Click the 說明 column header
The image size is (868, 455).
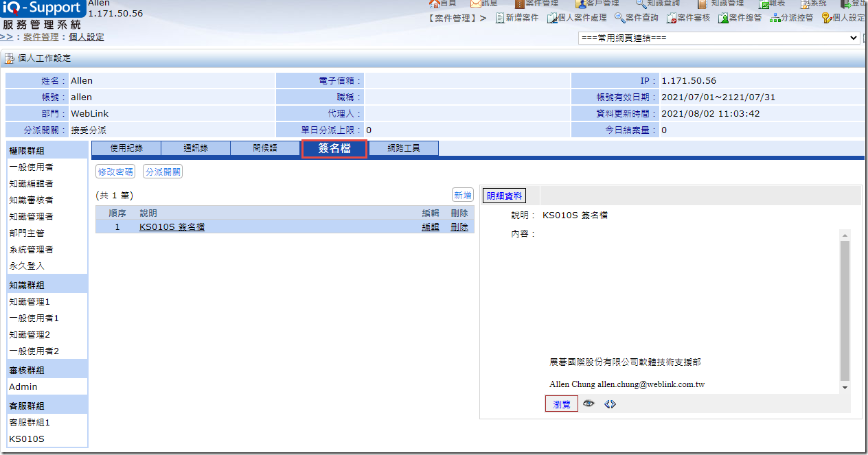click(x=148, y=213)
